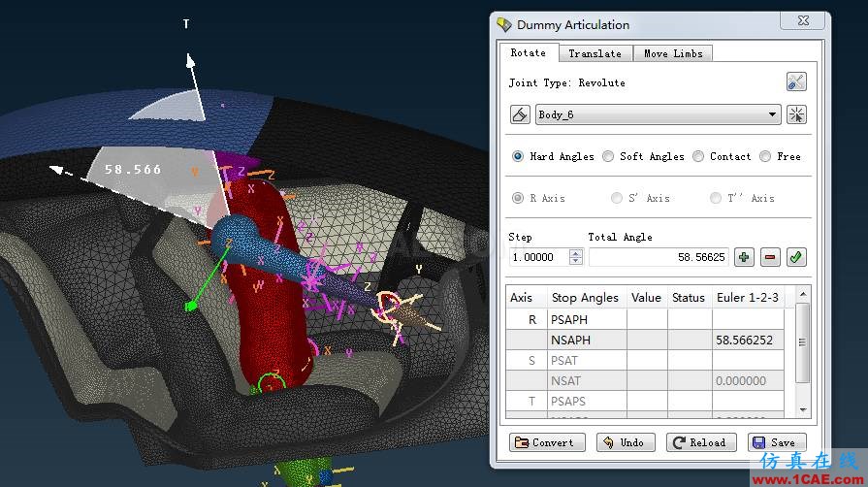Select the NSAPH table row
Screen dimensions: 868x487
[x=645, y=340]
